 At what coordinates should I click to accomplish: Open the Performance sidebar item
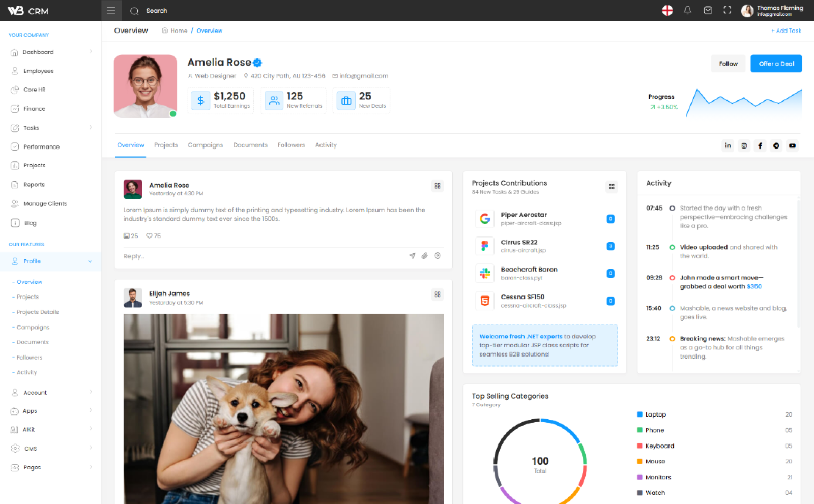click(x=50, y=146)
